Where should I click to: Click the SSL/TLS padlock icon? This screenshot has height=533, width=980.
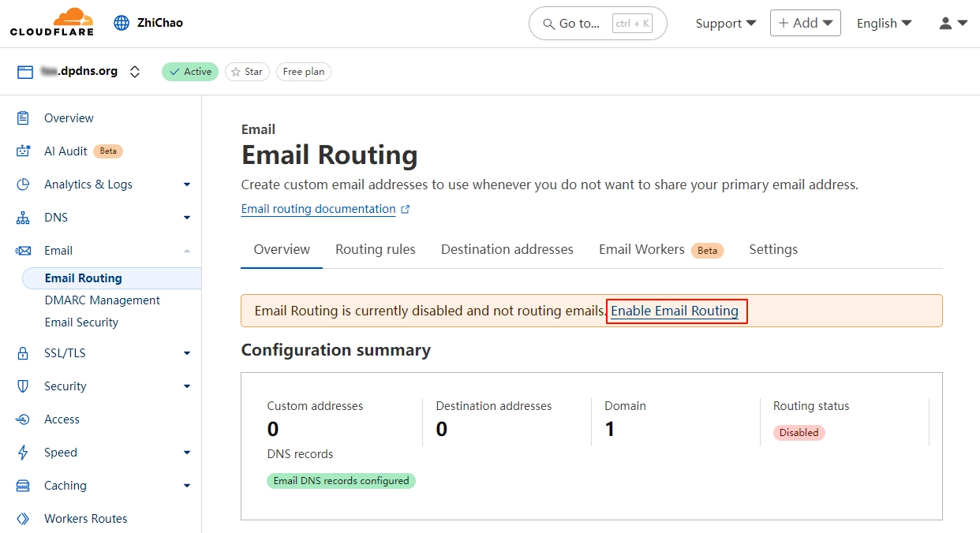coord(23,353)
